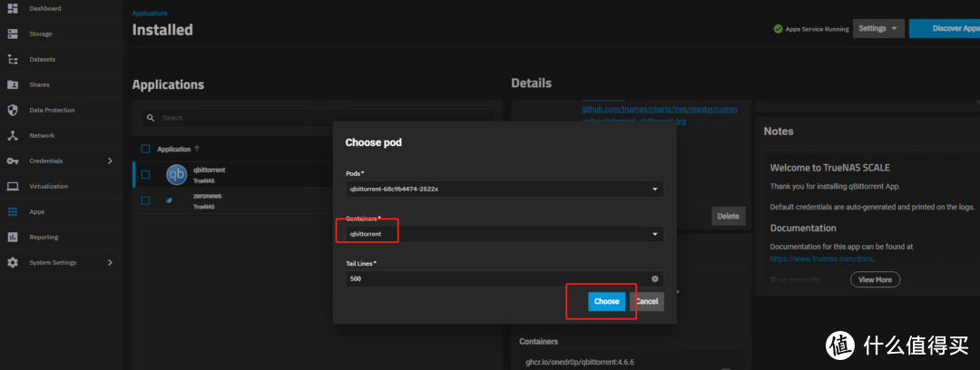Sort by Application column arrow
This screenshot has width=980, height=370.
(x=197, y=149)
